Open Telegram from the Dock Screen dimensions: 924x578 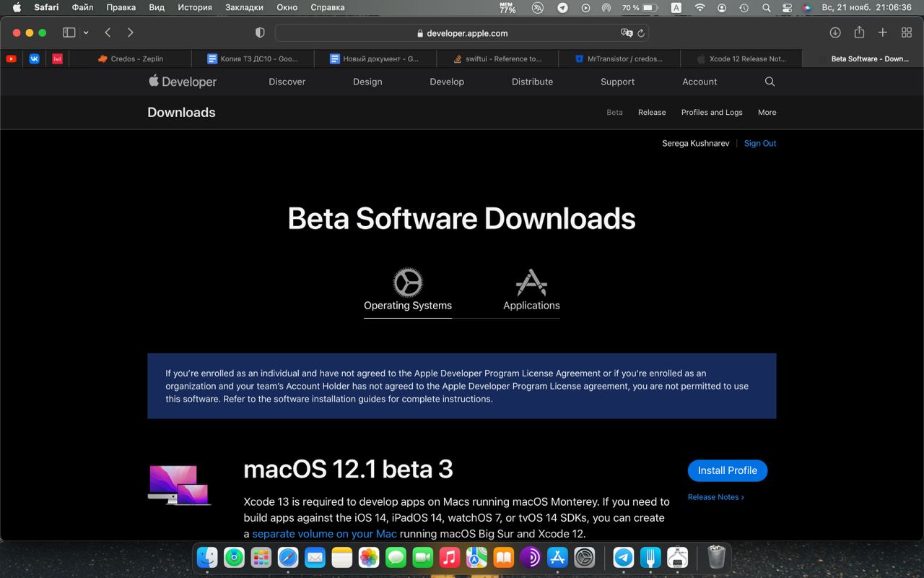coord(624,557)
